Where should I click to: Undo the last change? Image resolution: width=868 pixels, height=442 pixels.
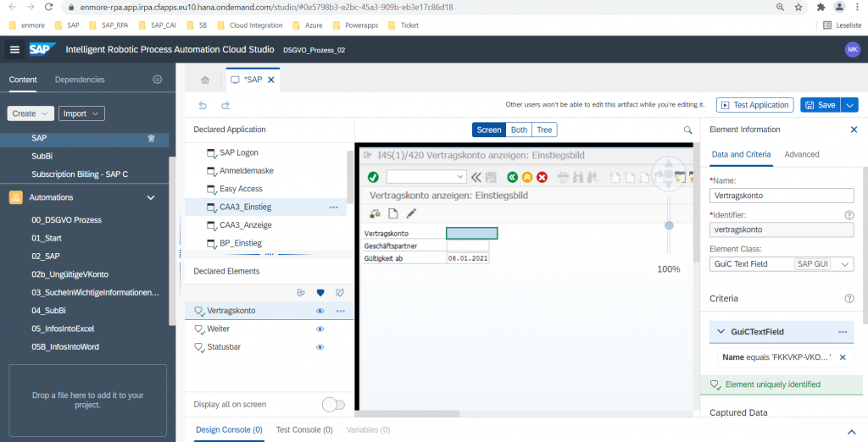click(x=203, y=105)
